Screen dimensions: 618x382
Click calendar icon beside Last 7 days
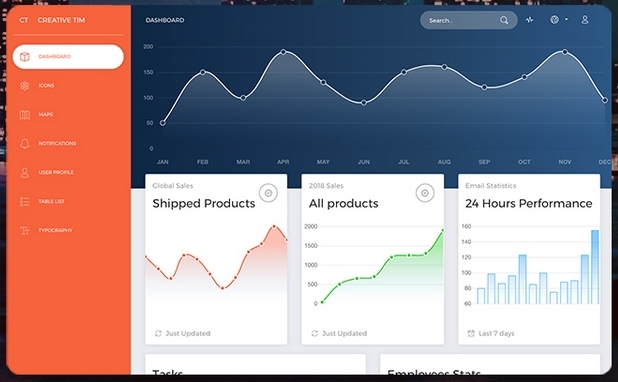click(471, 334)
